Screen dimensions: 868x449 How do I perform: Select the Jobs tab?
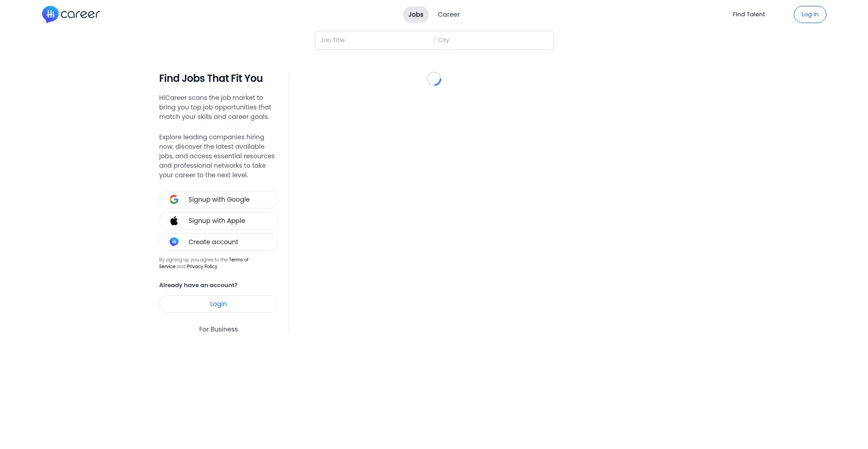415,14
